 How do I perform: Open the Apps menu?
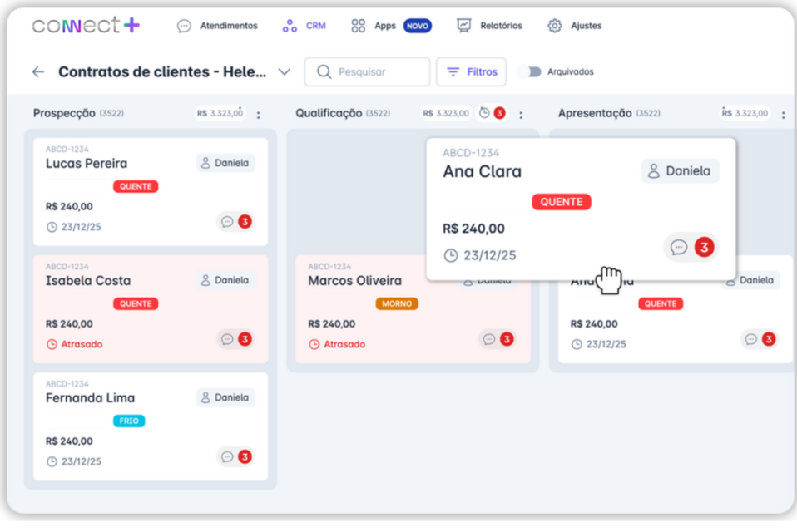(x=374, y=26)
